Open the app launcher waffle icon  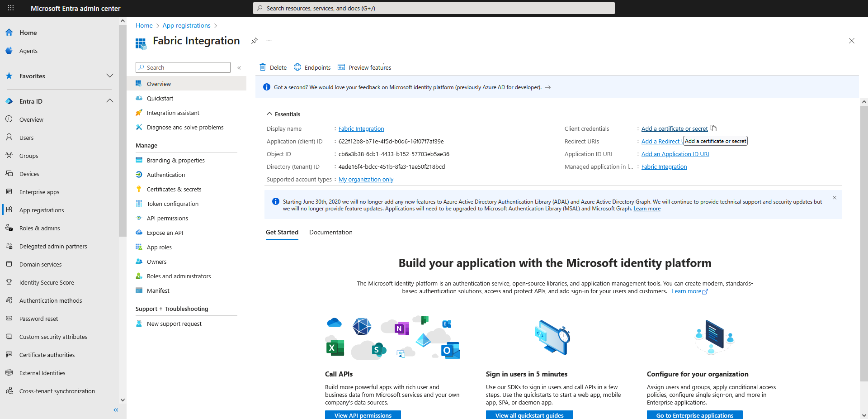point(11,8)
